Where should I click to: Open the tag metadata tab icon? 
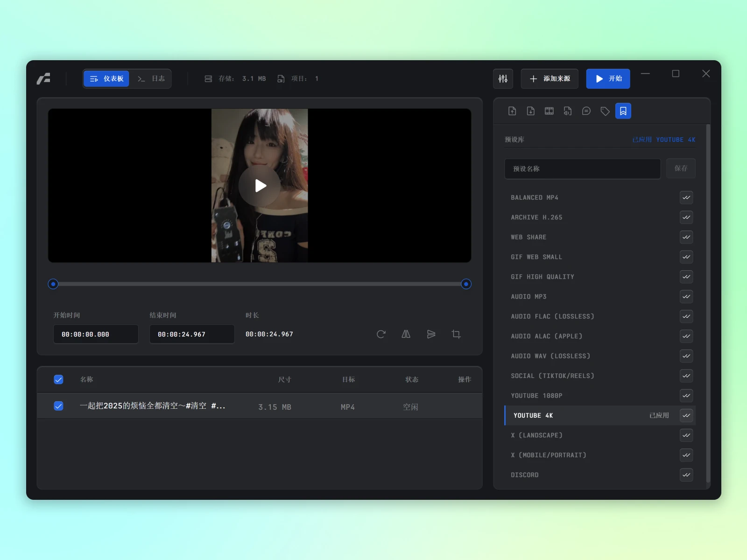[605, 111]
